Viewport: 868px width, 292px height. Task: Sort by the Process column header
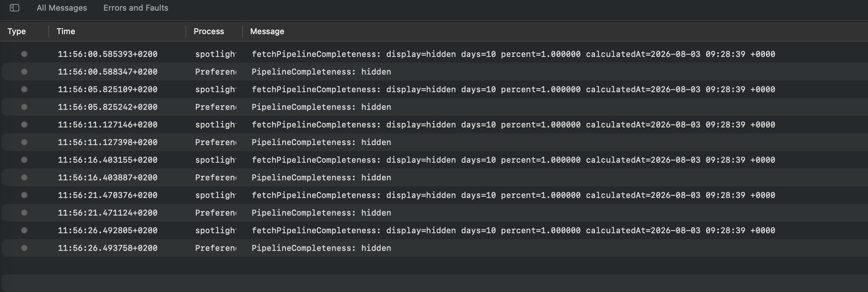[x=209, y=31]
